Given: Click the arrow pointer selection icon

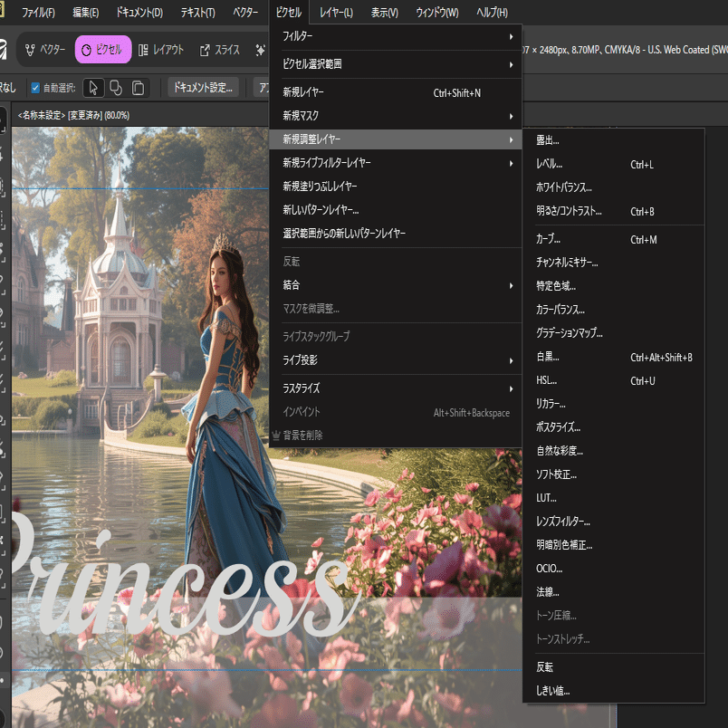Looking at the screenshot, I should [x=93, y=88].
